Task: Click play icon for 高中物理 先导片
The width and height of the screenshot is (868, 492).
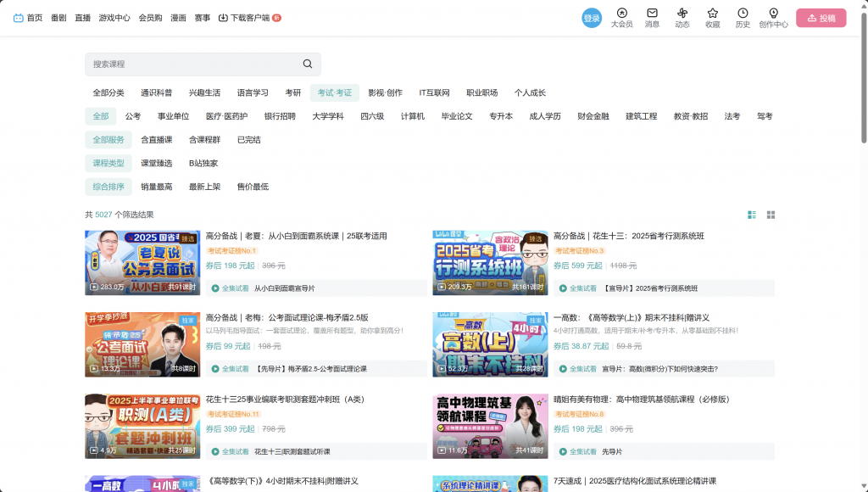Action: point(563,451)
